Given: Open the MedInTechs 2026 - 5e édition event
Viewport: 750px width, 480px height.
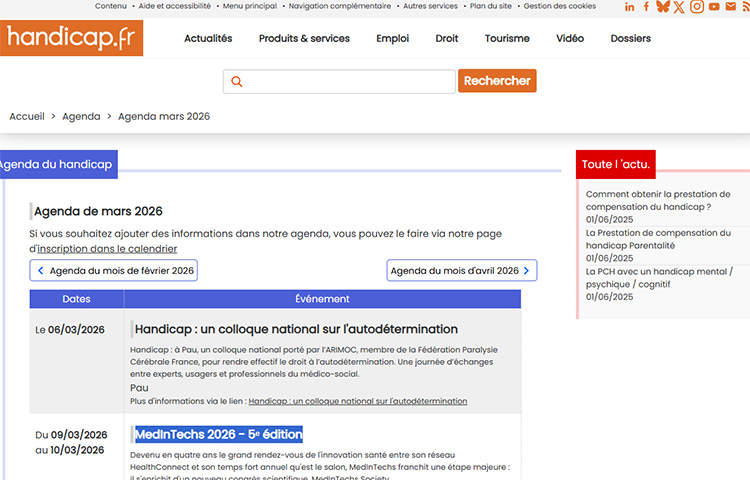Looking at the screenshot, I should pyautogui.click(x=218, y=434).
